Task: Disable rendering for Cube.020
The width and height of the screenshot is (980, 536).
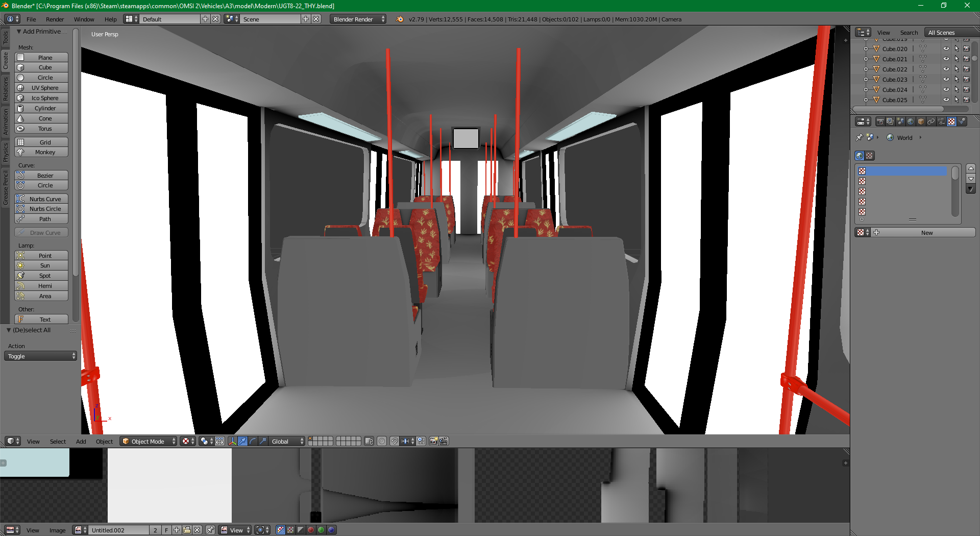Action: tap(966, 49)
